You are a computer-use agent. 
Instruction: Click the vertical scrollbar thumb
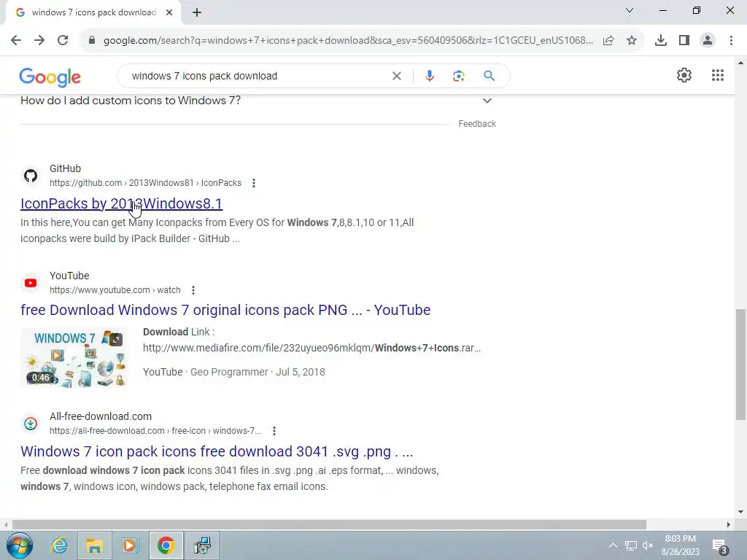[x=740, y=365]
